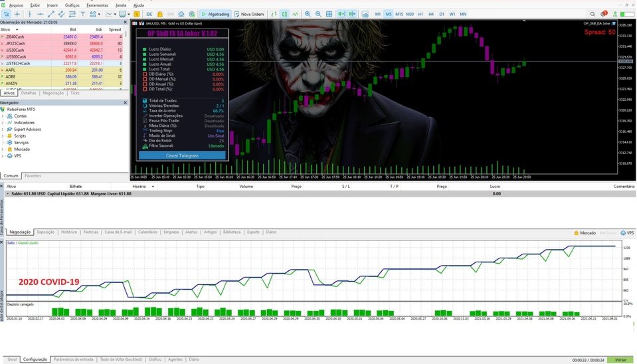Switch to the Parâmetros de entrada tab

pos(74,359)
